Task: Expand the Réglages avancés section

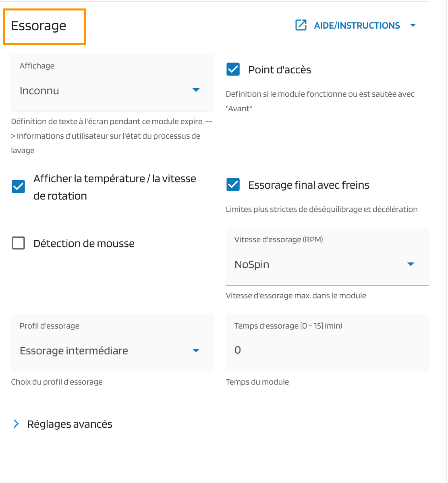Action: pos(70,424)
